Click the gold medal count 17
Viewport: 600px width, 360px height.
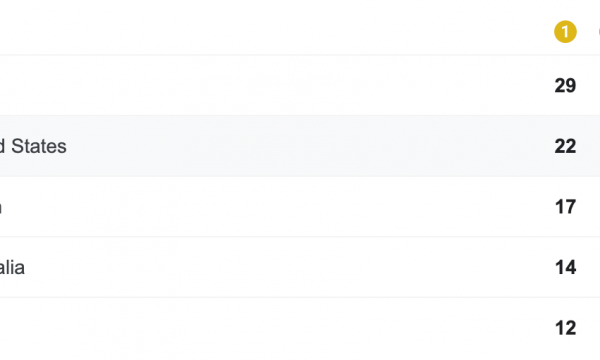click(x=565, y=207)
